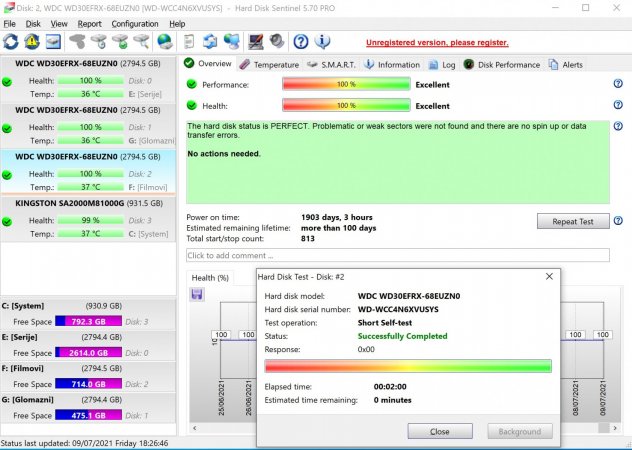
Task: Open the File menu
Action: coord(9,24)
